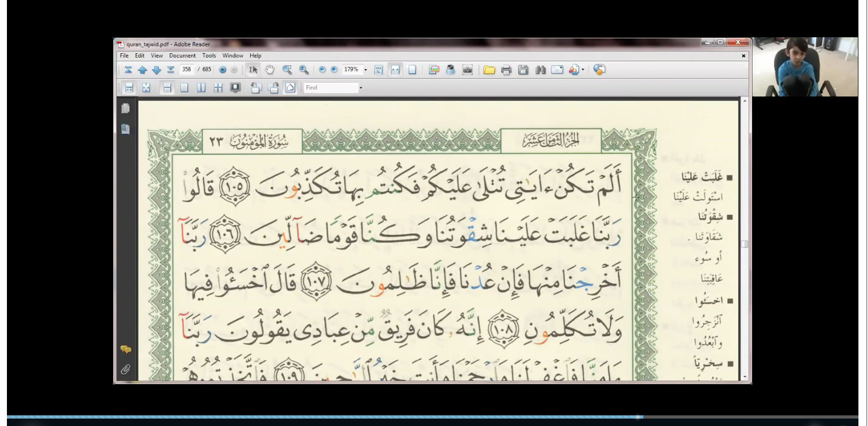Click the page number field showing 358

pyautogui.click(x=187, y=69)
